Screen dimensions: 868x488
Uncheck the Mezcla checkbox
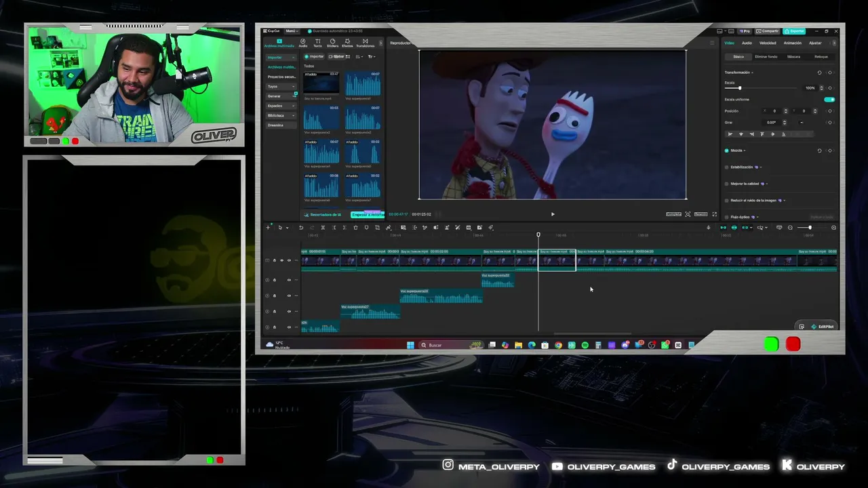click(x=726, y=150)
